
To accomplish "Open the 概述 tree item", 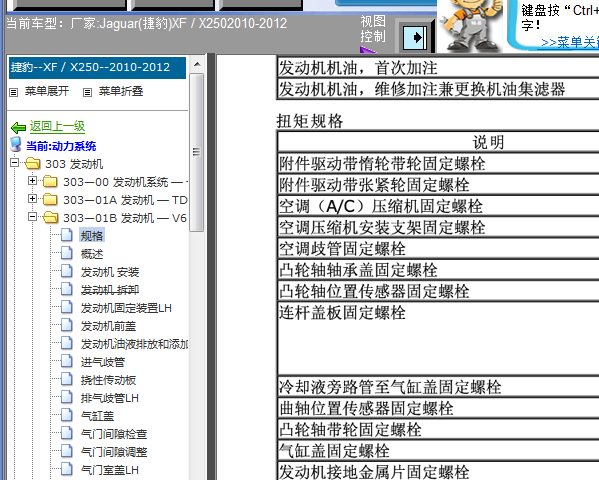I will (92, 254).
